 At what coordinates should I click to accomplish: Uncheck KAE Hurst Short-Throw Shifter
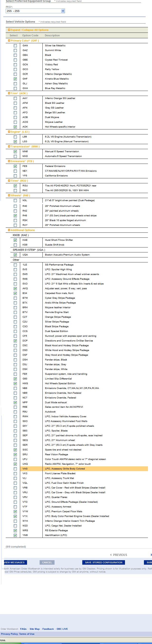[15, 240]
